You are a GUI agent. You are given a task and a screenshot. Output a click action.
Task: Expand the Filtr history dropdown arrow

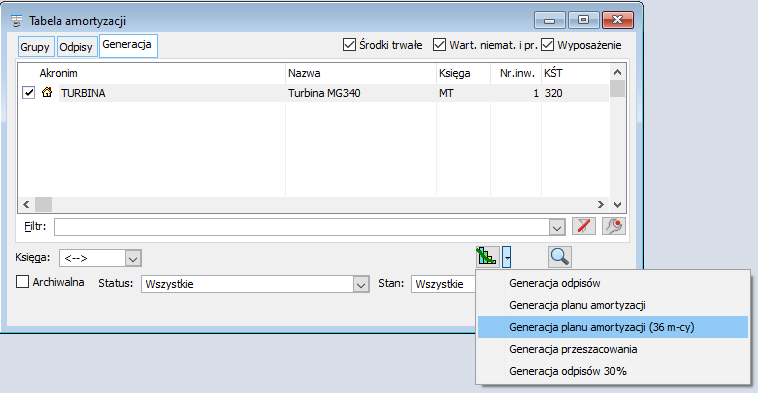557,227
